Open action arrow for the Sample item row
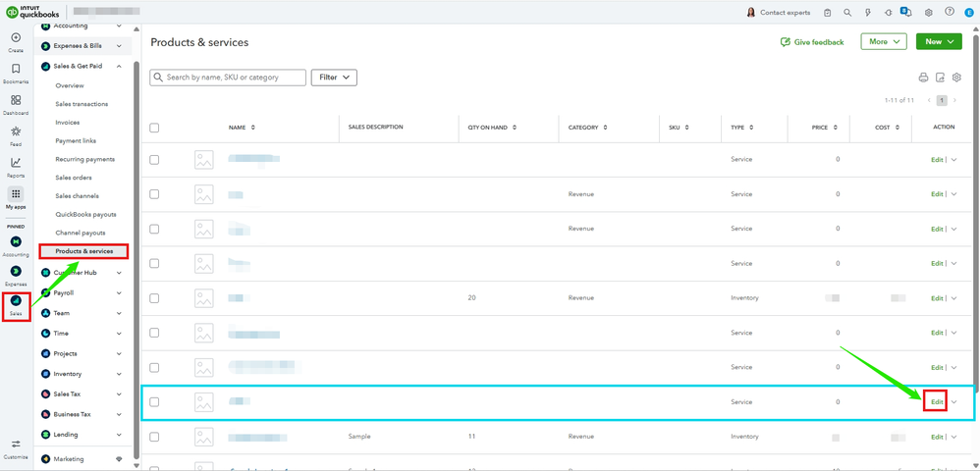The image size is (980, 471). 953,437
